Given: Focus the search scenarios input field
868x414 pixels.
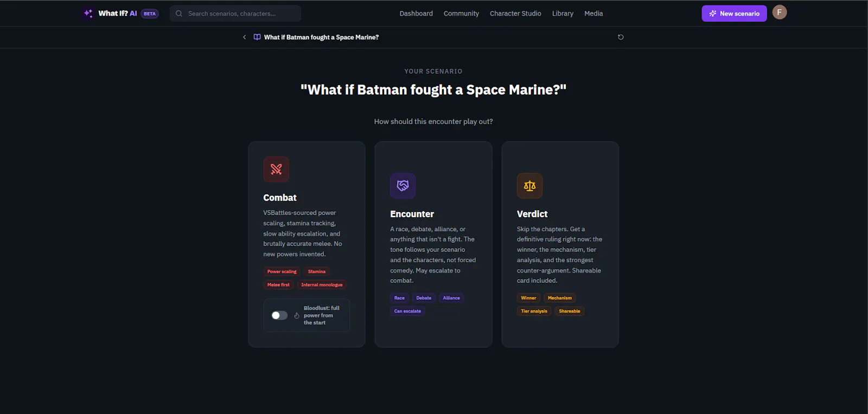Looking at the screenshot, I should [235, 14].
